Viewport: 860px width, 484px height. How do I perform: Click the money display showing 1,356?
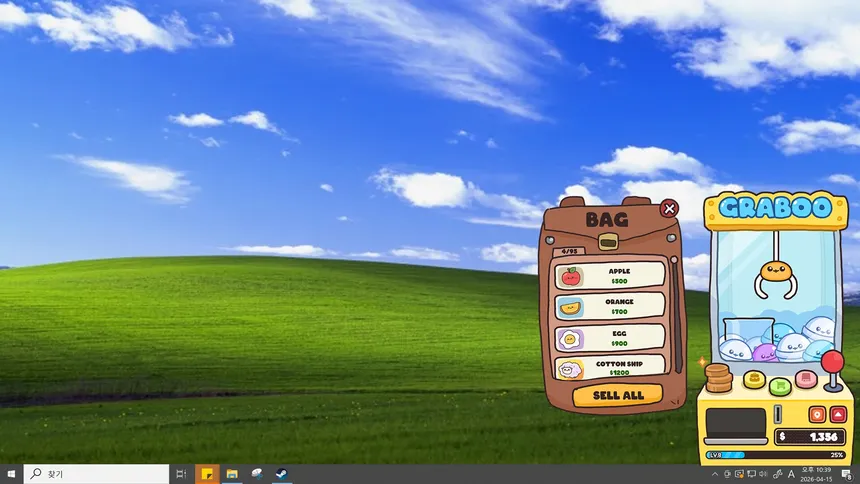pyautogui.click(x=810, y=437)
